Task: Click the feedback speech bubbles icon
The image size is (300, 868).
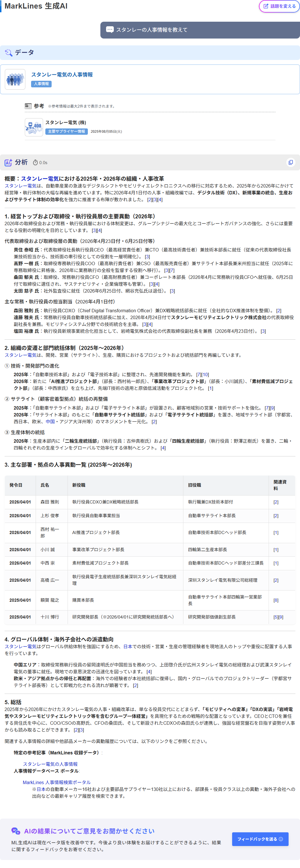Action: pos(15,831)
